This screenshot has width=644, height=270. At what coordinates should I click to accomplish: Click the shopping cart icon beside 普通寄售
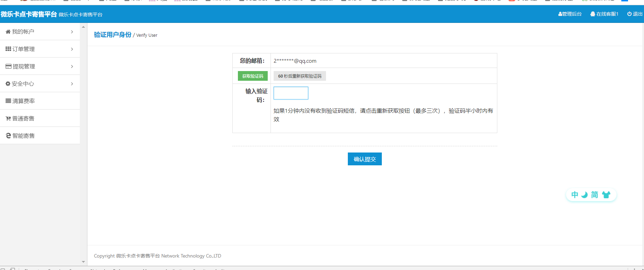(x=8, y=119)
